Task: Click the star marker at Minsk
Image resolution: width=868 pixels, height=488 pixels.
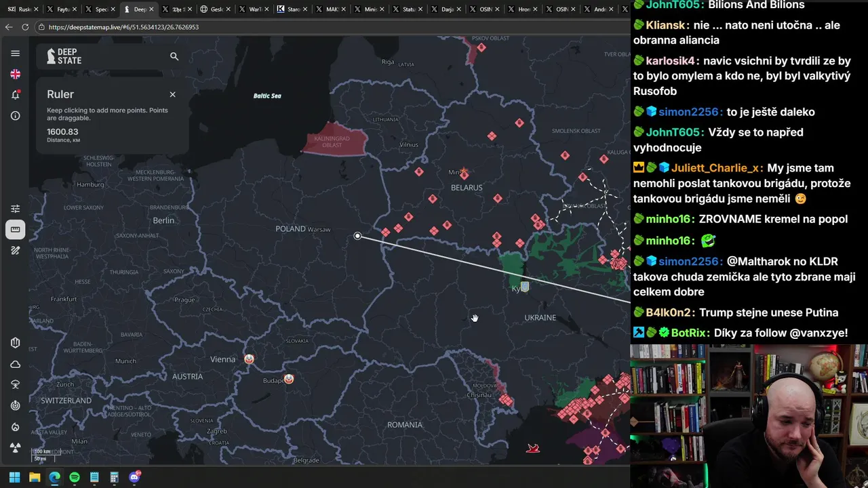Action: pyautogui.click(x=463, y=172)
